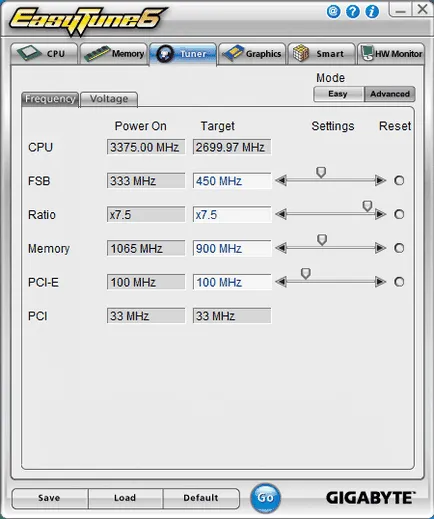Click the FSB target field 450 MHz
This screenshot has width=434, height=519.
tap(232, 181)
